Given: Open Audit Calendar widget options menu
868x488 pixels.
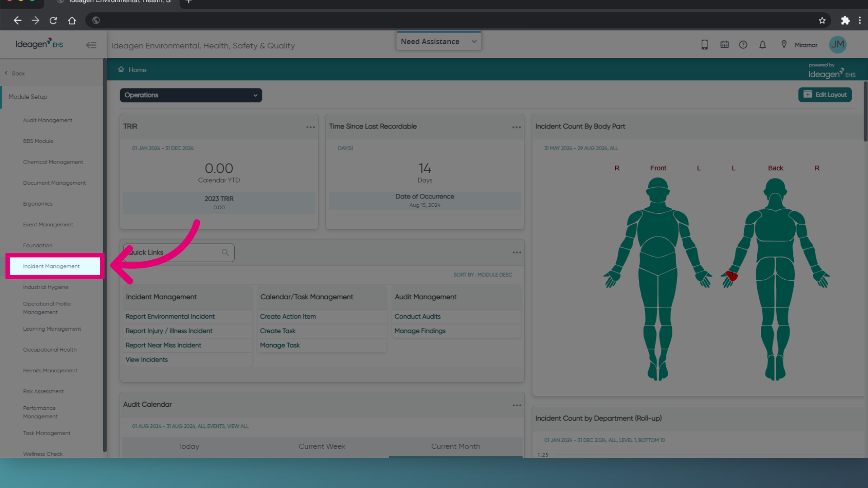Looking at the screenshot, I should [x=517, y=405].
